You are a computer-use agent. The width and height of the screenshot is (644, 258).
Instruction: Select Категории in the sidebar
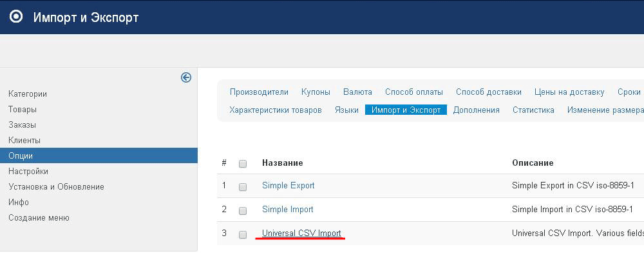point(28,94)
